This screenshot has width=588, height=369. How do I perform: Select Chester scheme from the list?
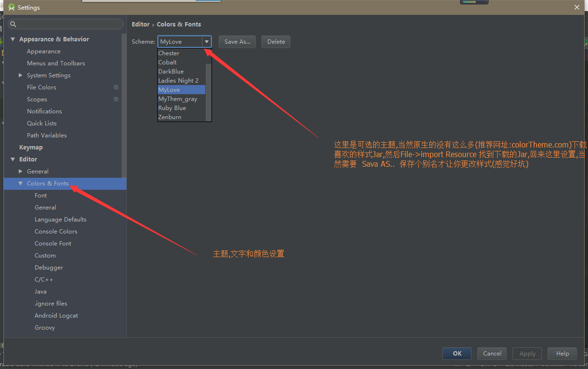[181, 53]
